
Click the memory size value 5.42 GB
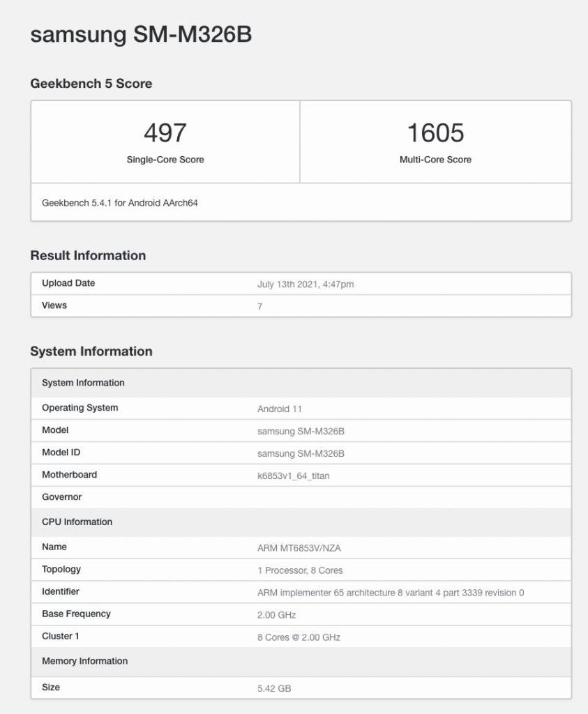(274, 688)
